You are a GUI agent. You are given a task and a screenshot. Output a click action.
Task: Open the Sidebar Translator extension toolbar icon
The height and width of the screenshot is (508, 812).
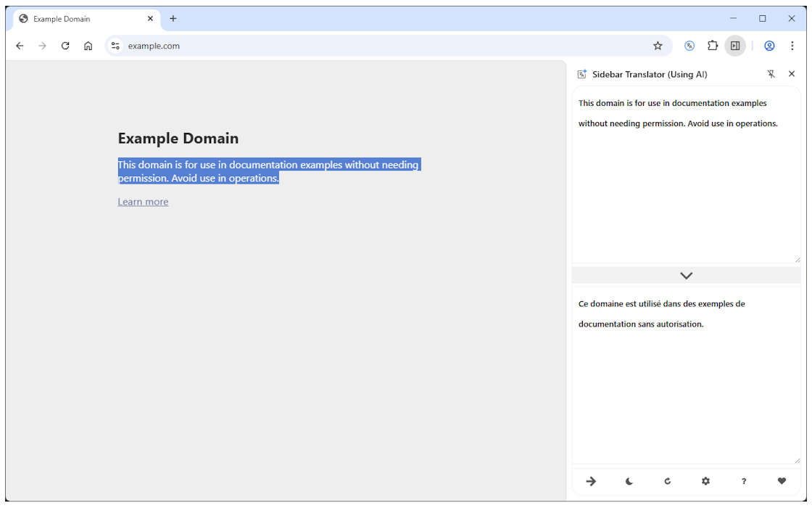[x=689, y=46]
